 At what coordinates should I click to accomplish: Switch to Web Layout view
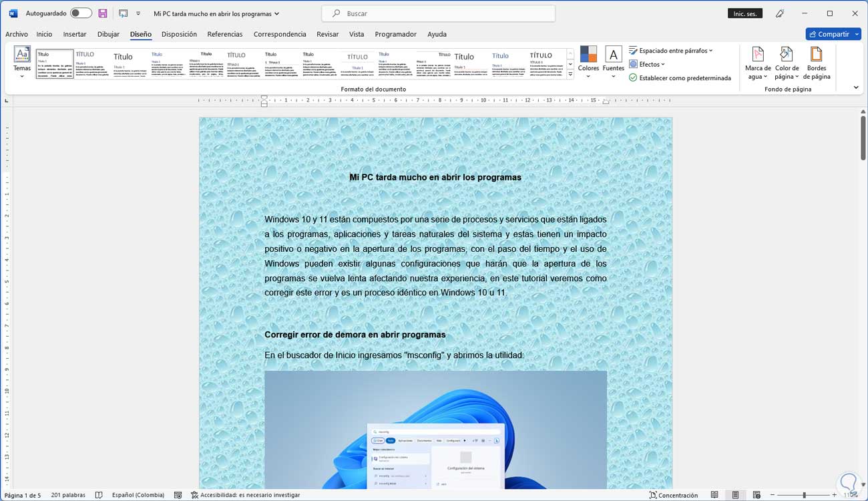click(x=756, y=495)
